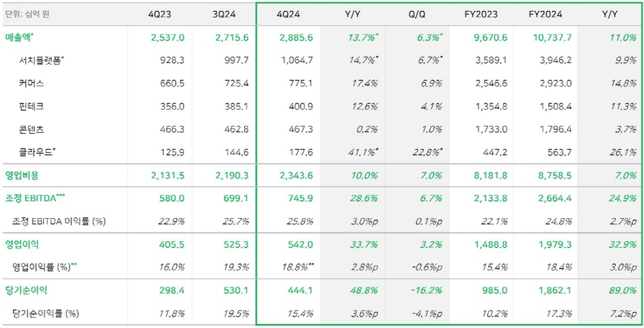Click the 영업비용 row label
This screenshot has height=328, width=644.
click(22, 175)
